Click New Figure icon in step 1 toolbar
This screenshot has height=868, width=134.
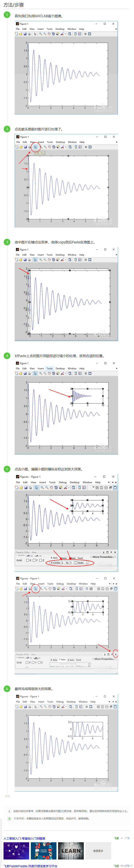[x=17, y=34]
